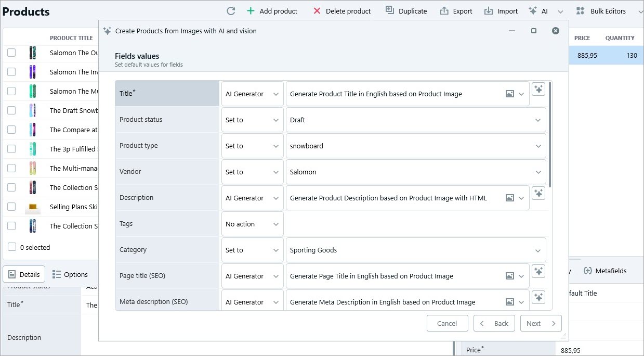Check The Compare at row checkbox

tap(11, 130)
